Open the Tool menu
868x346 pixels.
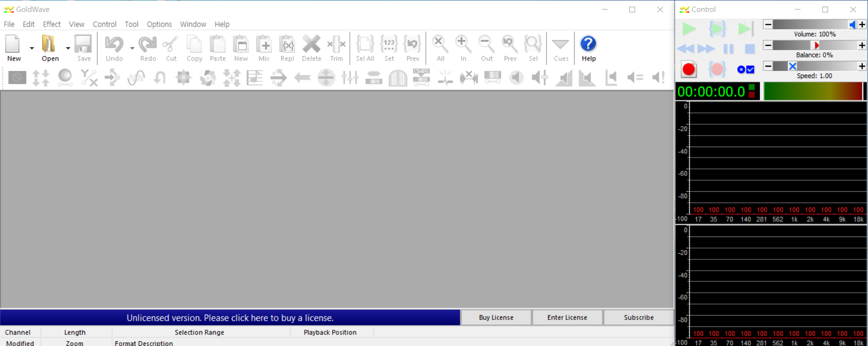(132, 24)
